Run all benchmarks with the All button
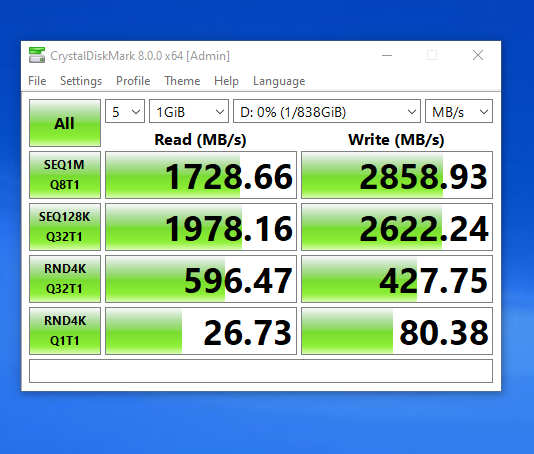Screen dimensions: 534x454 click(65, 123)
